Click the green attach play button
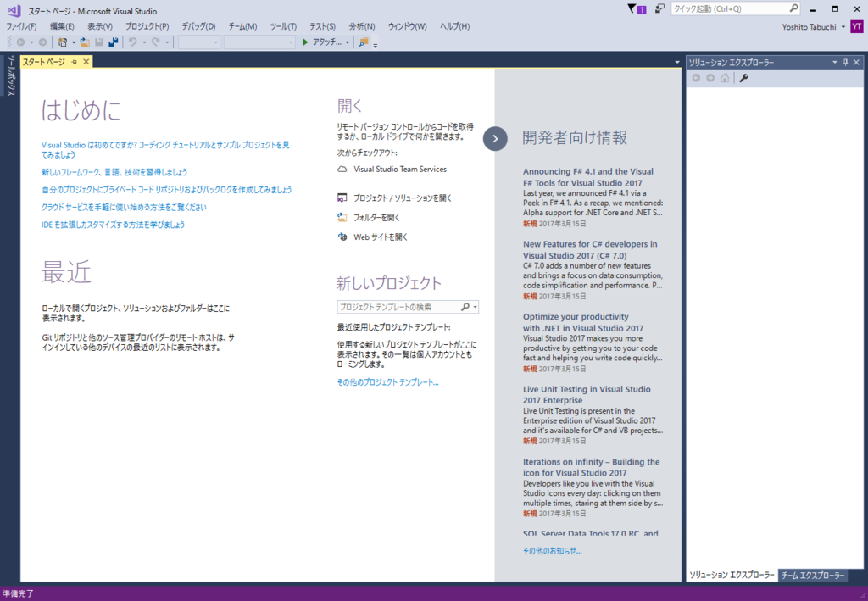The image size is (868, 601). 305,42
